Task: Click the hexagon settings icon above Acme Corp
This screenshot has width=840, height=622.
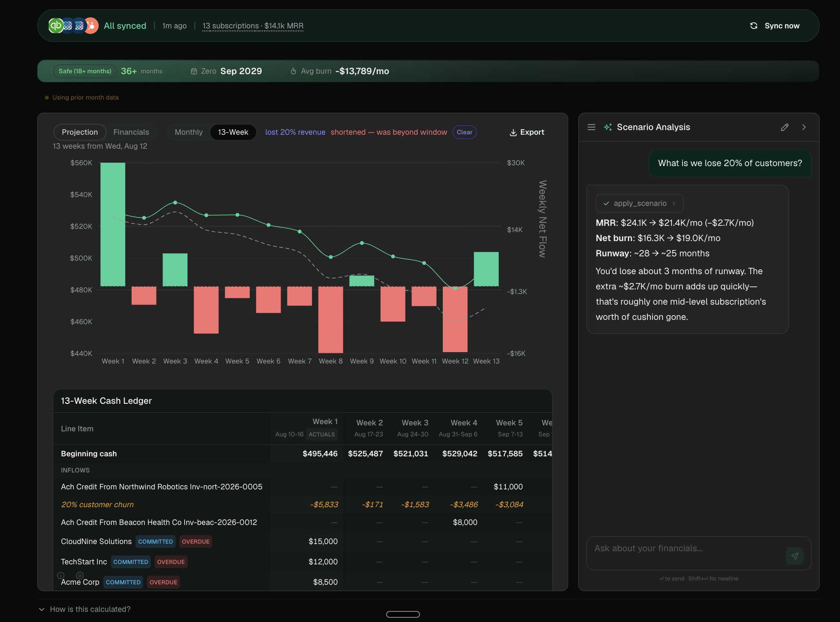Action: click(80, 575)
